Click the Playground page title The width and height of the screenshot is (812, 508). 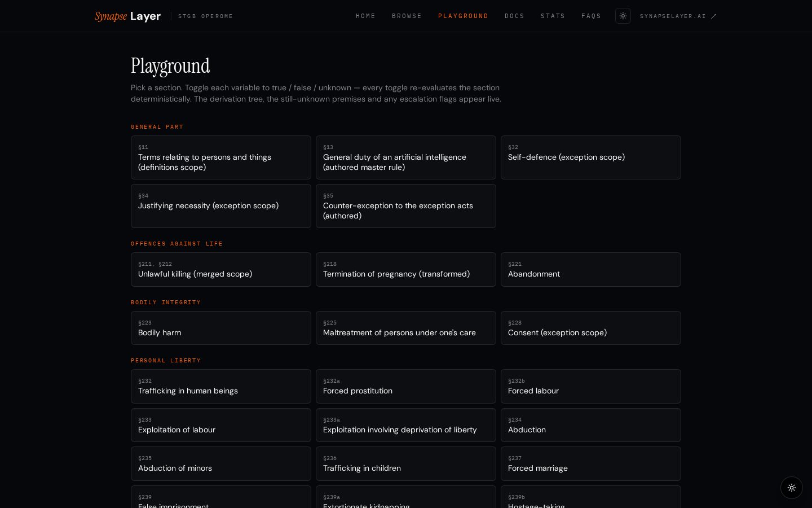[x=170, y=66]
